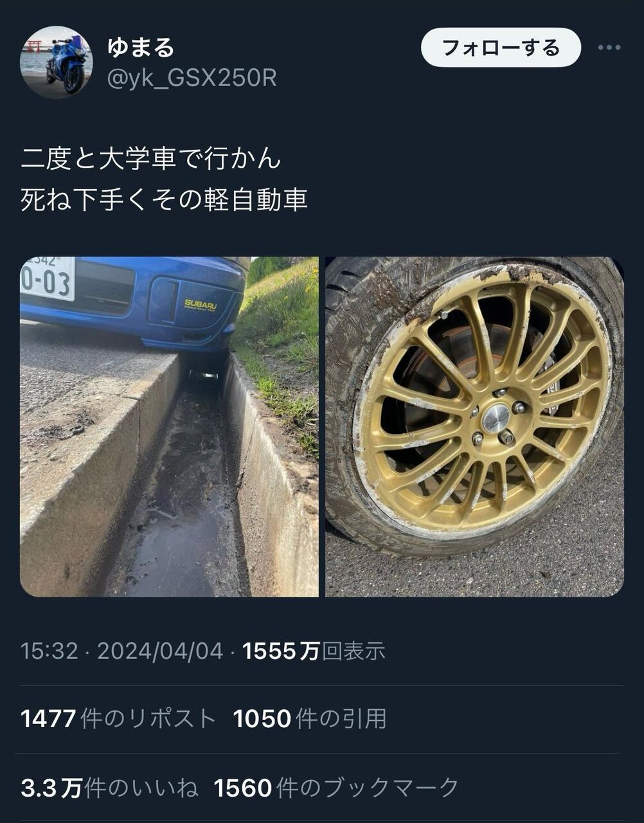This screenshot has width=644, height=823.
Task: Click the wheel center cap in right photo
Action: [x=496, y=419]
